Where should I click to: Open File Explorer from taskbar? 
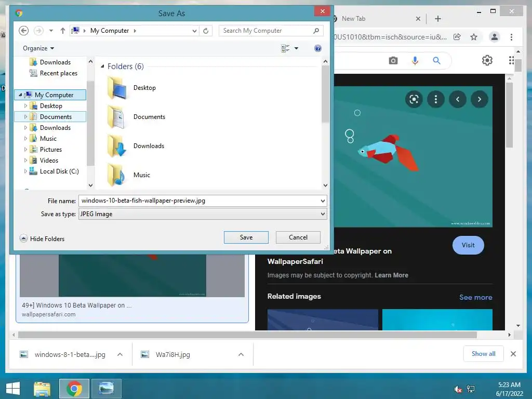(42, 389)
